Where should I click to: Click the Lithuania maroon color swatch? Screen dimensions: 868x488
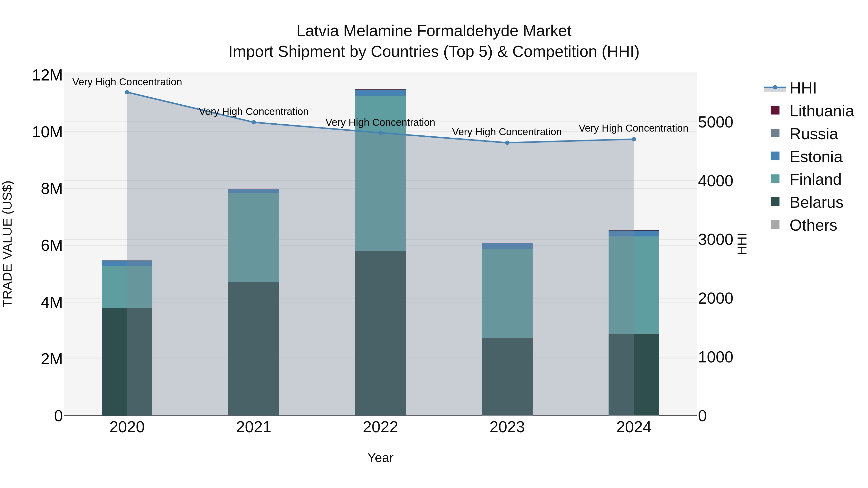(x=775, y=110)
